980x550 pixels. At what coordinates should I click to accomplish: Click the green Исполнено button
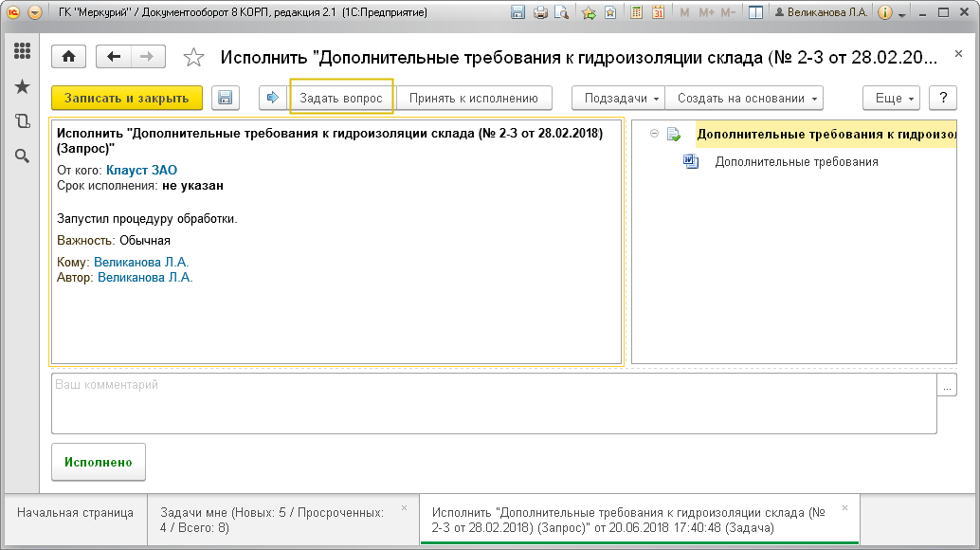tap(99, 462)
